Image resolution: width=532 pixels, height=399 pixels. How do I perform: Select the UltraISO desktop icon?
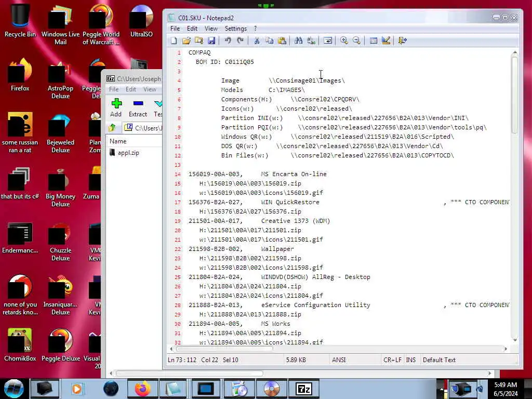141,21
